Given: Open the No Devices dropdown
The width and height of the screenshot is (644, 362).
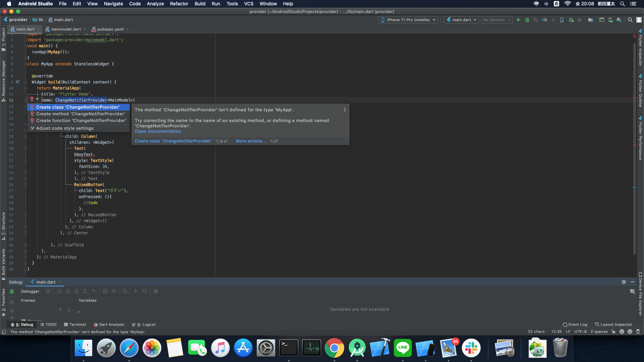Looking at the screenshot, I should 496,20.
